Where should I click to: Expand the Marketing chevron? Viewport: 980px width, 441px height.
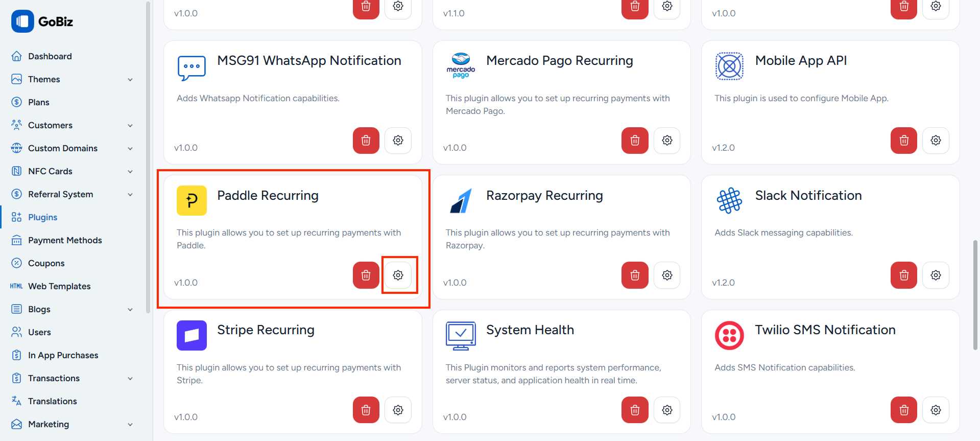pos(130,425)
